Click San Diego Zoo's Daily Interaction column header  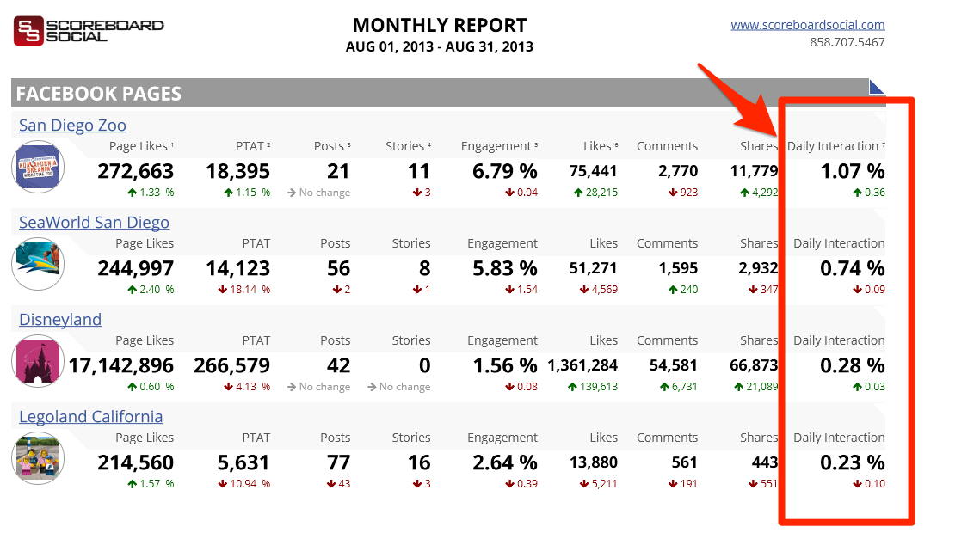click(x=836, y=146)
